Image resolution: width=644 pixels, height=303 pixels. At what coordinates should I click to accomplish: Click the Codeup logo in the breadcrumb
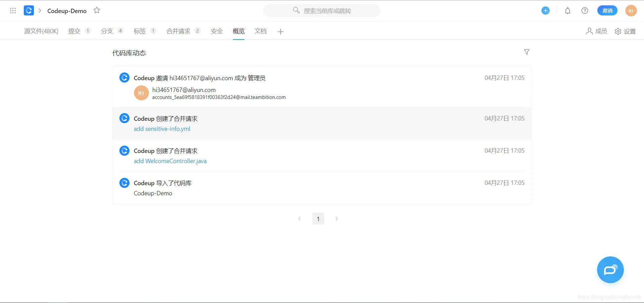tap(29, 10)
